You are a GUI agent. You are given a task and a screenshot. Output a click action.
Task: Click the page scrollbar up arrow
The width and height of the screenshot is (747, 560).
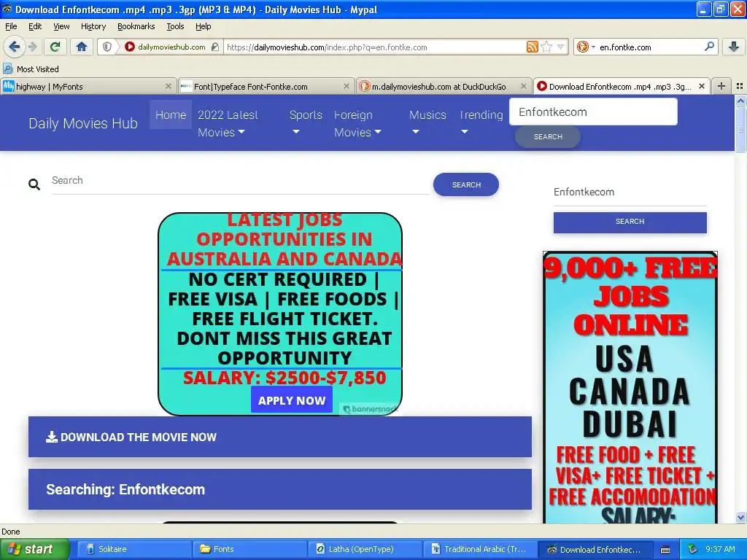pyautogui.click(x=740, y=101)
